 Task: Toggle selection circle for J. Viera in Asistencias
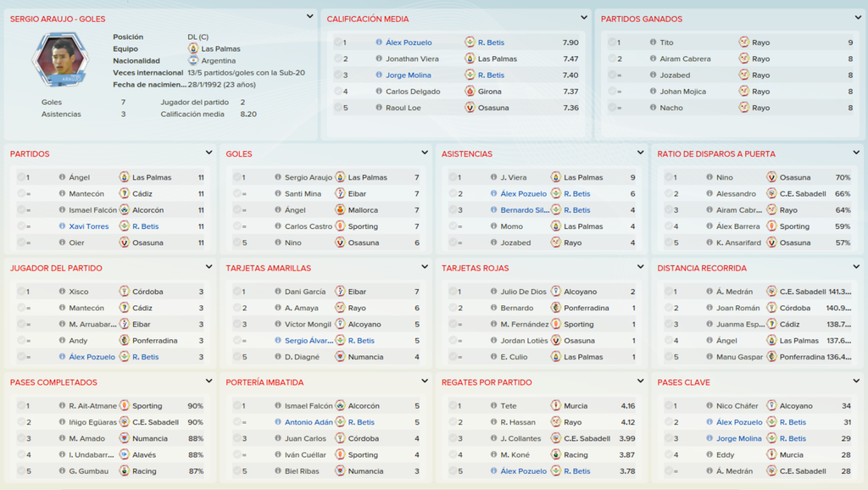(453, 177)
